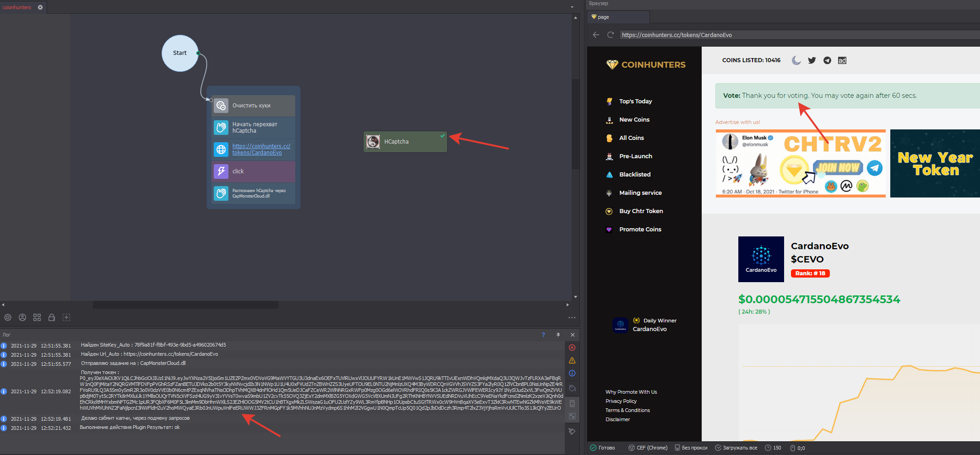This screenshot has width=980, height=455.
Task: Click the canvas horizontal scrollbar
Action: tap(185, 305)
